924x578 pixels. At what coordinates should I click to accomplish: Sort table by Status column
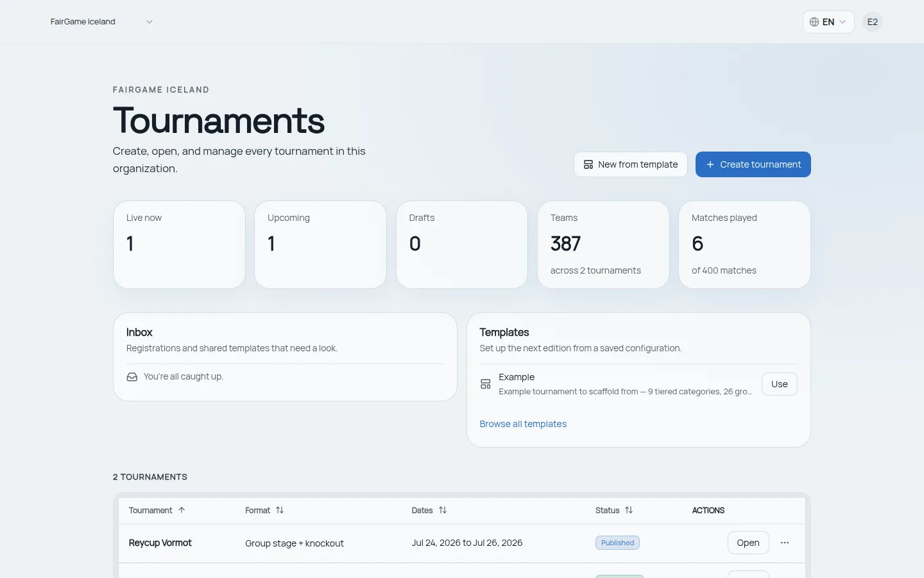click(x=614, y=511)
